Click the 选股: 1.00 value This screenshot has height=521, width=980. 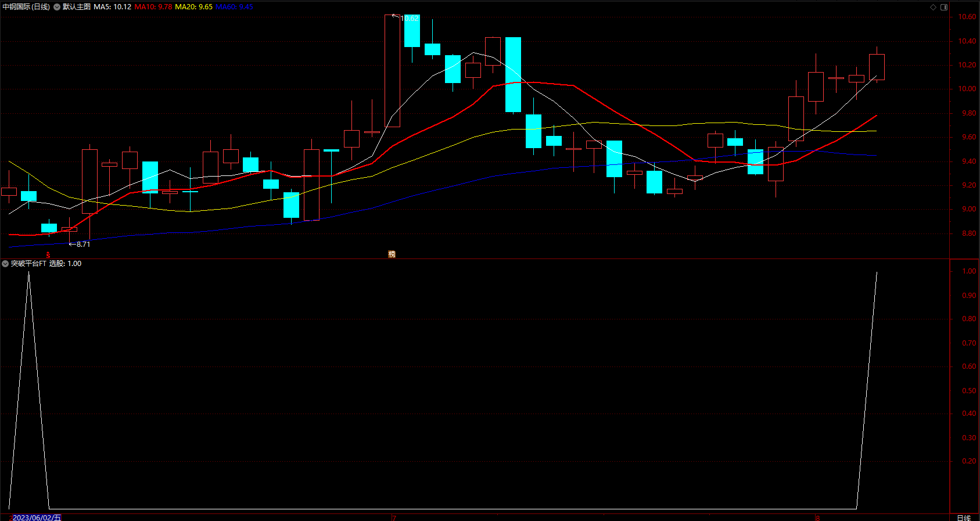pyautogui.click(x=65, y=264)
